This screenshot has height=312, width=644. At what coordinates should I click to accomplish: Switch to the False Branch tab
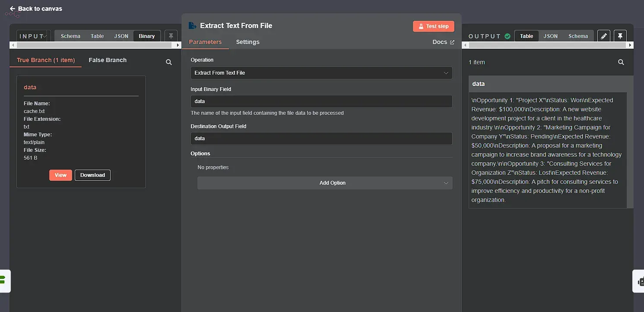107,60
